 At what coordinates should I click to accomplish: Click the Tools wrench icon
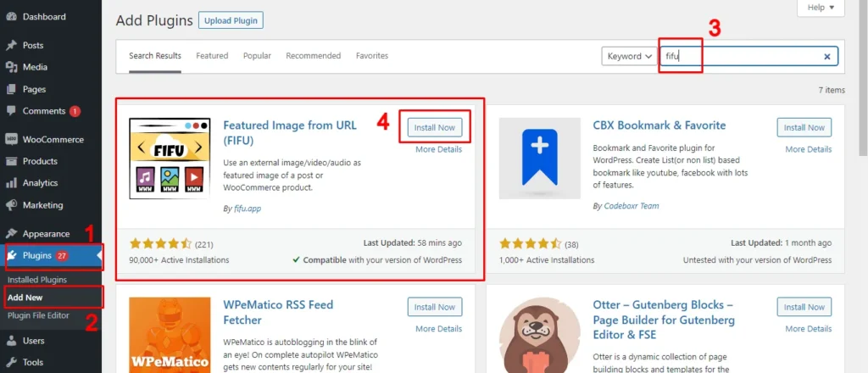click(11, 363)
